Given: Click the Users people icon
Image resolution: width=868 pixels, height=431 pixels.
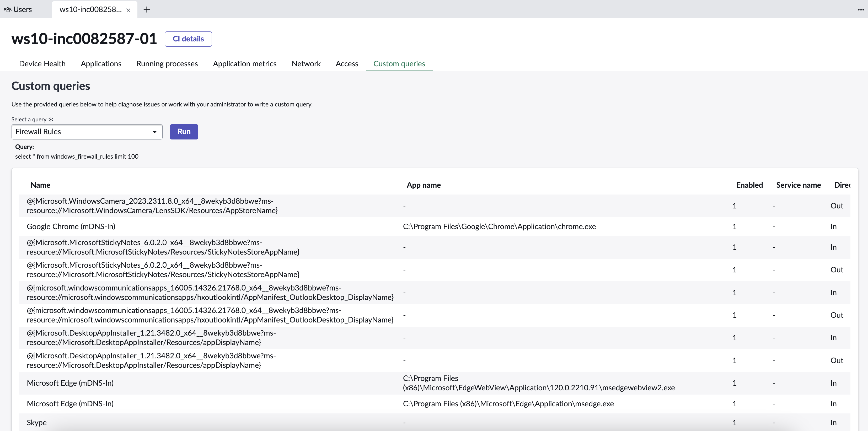Looking at the screenshot, I should 7,10.
